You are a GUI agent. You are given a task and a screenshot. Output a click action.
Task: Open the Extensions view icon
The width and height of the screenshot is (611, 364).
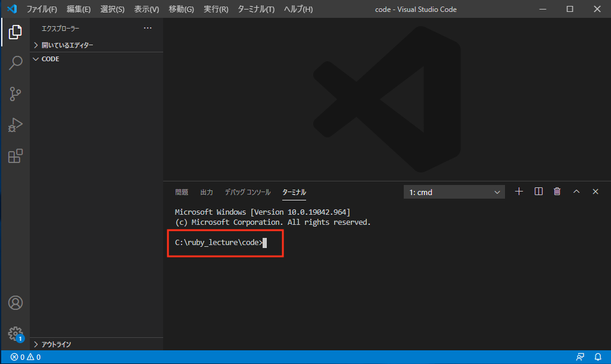click(15, 156)
